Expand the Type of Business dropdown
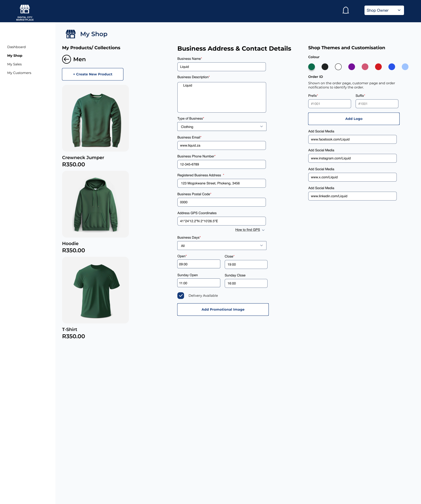Viewport: 421px width, 504px height. 222,127
